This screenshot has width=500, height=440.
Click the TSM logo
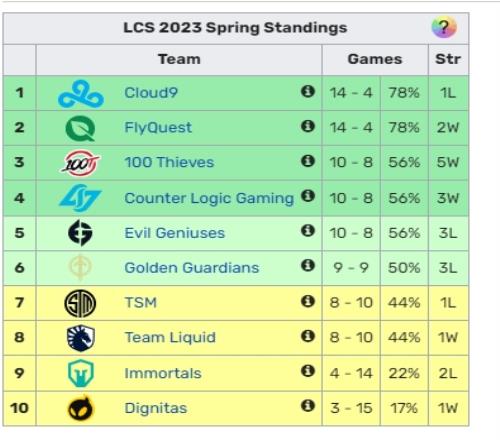point(80,303)
